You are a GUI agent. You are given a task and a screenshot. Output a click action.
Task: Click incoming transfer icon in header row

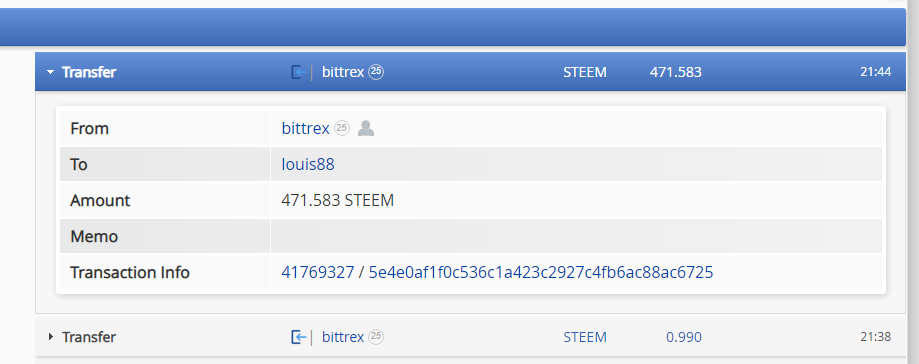pos(299,72)
